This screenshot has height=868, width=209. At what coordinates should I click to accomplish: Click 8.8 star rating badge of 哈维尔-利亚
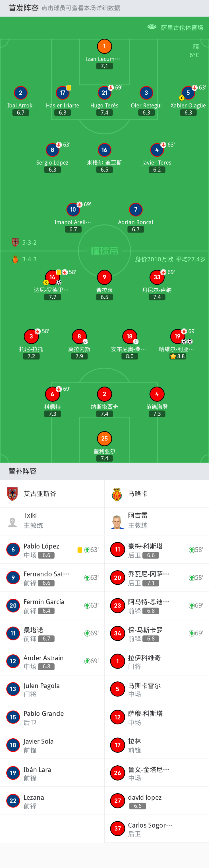click(177, 356)
